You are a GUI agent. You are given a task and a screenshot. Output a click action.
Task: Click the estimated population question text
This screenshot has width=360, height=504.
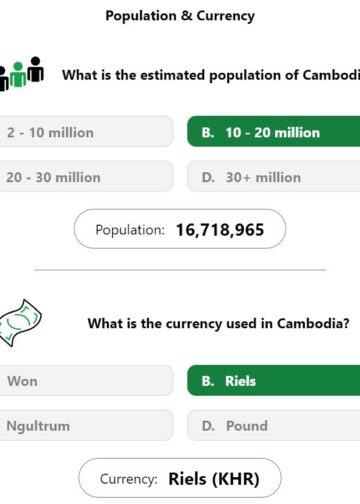[x=211, y=75]
